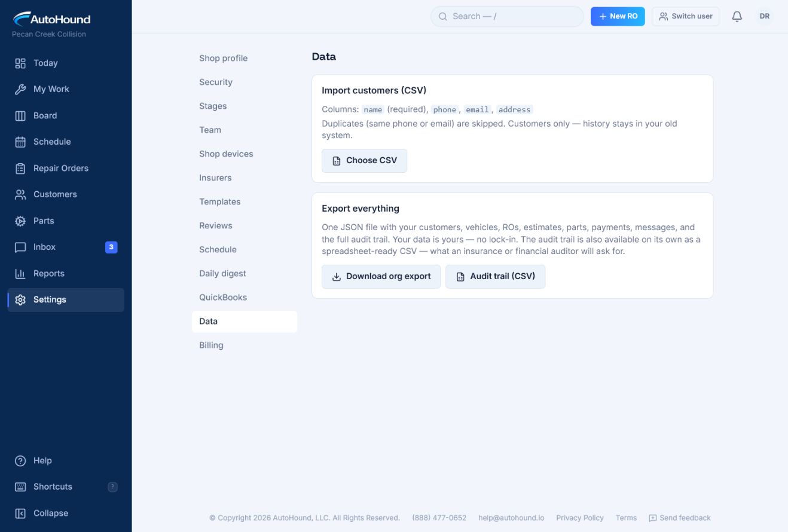Click inside the Search field
The image size is (788, 532).
click(x=507, y=17)
